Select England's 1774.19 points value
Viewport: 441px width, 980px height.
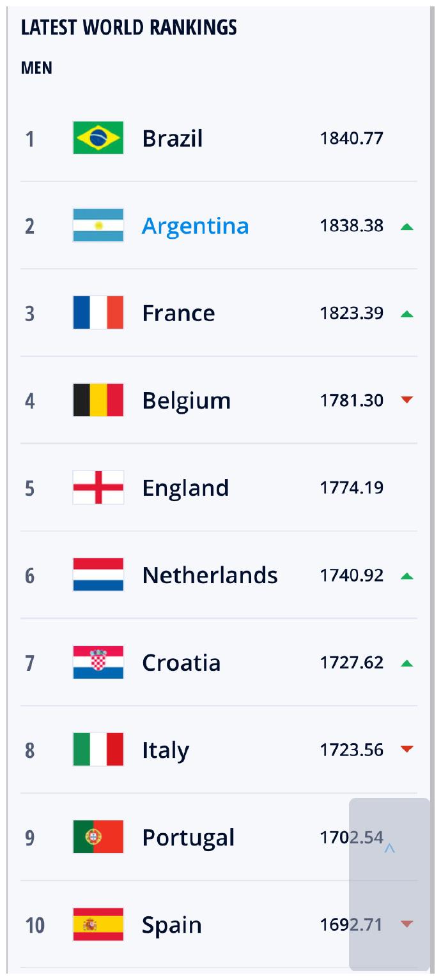[352, 488]
